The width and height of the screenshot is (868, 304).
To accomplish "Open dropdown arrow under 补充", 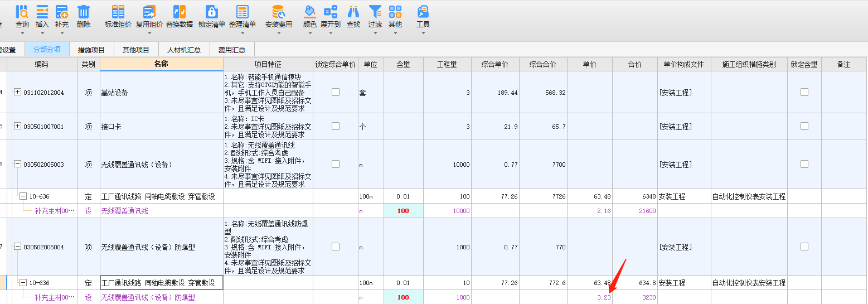I will coord(62,33).
